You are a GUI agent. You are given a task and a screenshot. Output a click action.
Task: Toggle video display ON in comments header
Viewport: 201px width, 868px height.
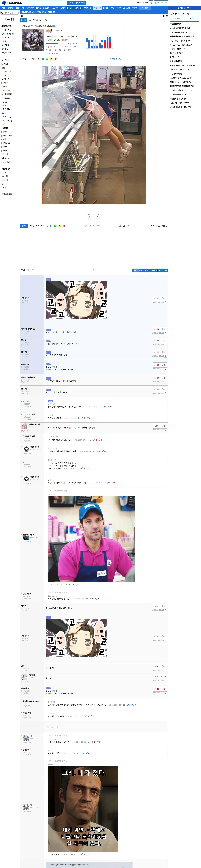[161, 270]
